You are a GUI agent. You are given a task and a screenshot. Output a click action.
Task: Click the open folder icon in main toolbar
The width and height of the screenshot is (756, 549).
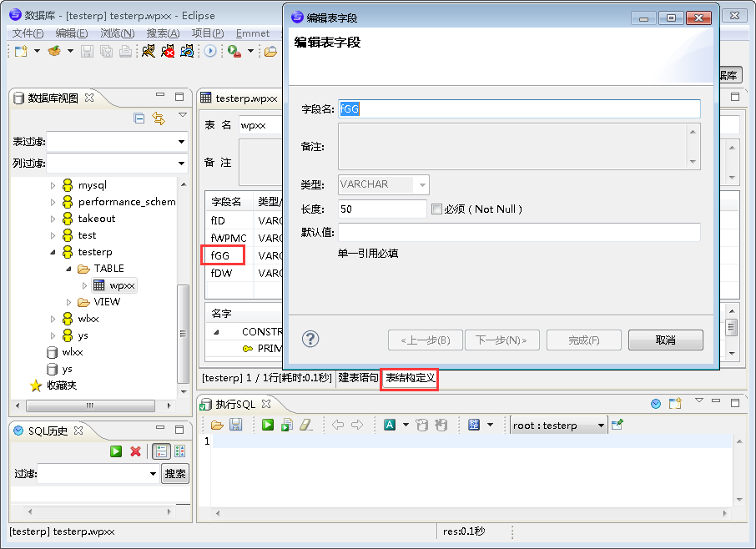[271, 51]
